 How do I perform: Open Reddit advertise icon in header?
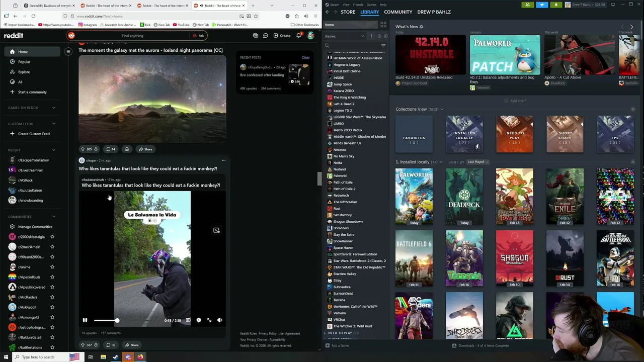click(256, 36)
